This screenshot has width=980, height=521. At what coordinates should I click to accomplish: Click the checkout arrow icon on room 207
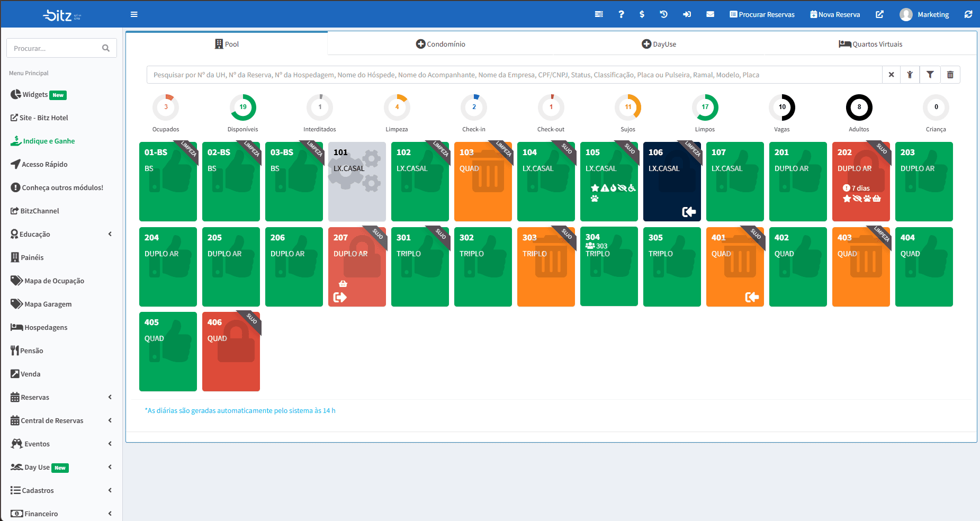340,297
